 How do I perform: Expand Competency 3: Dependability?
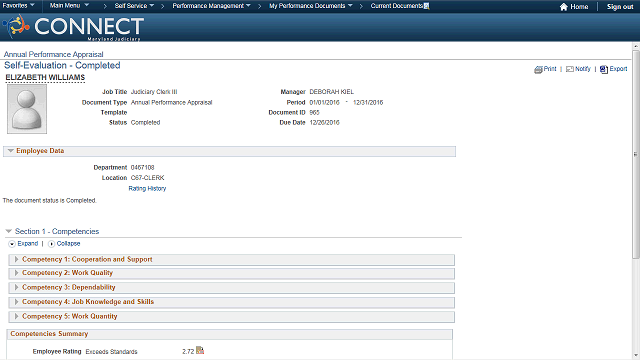[16, 287]
